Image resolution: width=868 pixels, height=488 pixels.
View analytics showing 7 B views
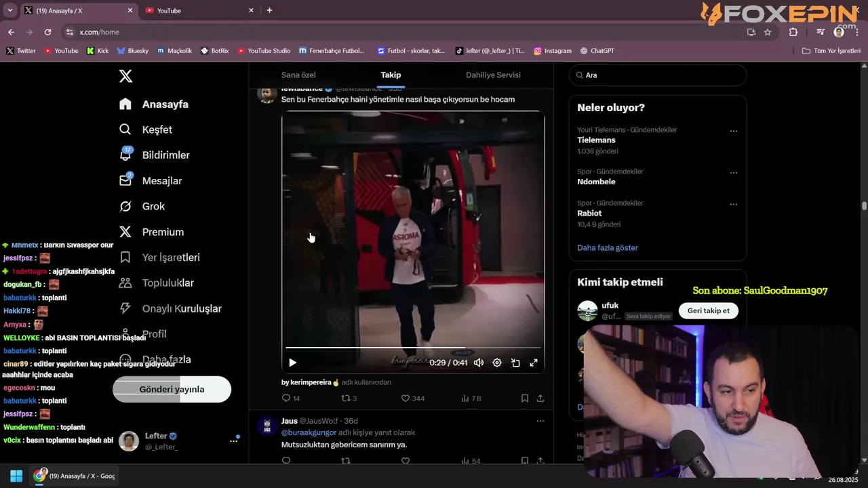pos(471,399)
